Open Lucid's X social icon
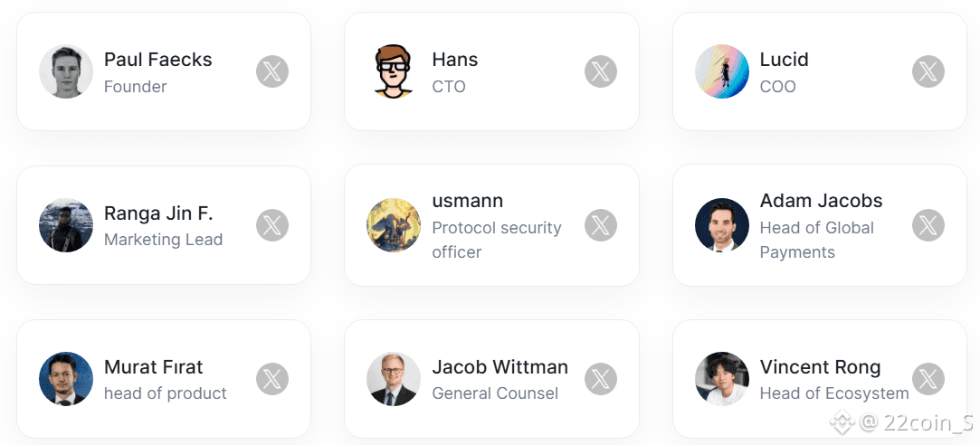The image size is (980, 445). pos(928,71)
